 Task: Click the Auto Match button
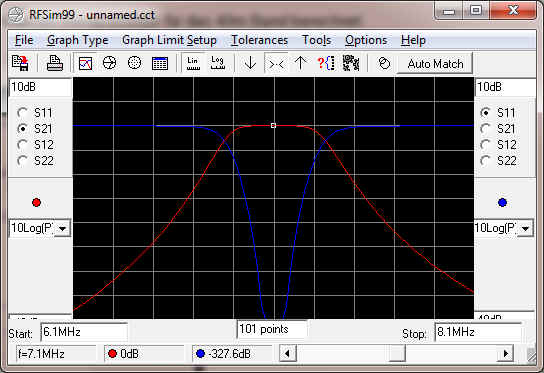point(435,64)
